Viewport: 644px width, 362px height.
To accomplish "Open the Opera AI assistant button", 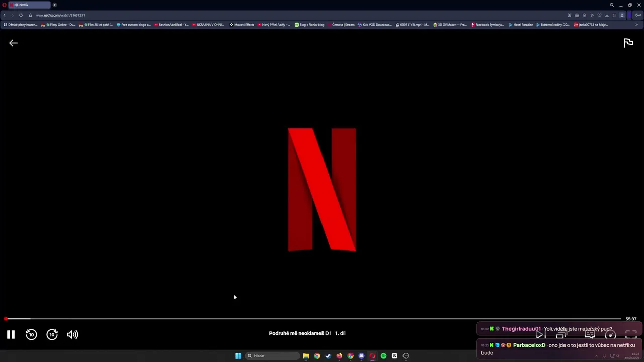I will tap(638, 15).
